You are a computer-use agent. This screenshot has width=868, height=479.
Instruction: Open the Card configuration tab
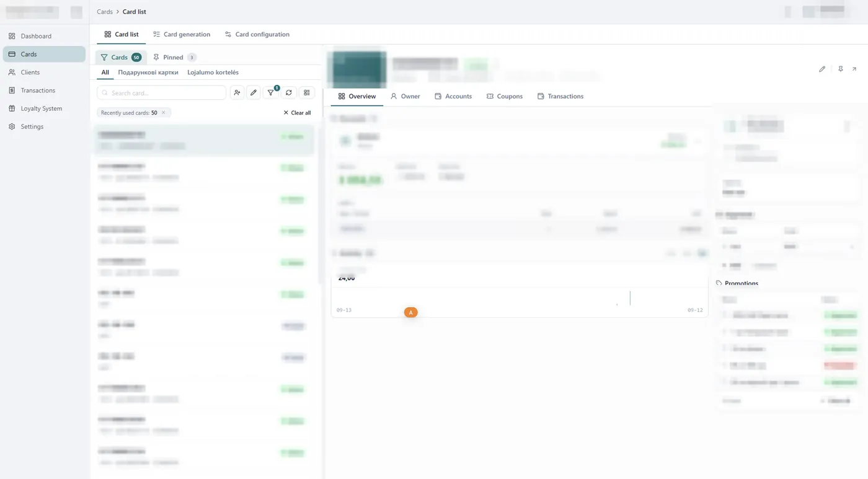257,34
